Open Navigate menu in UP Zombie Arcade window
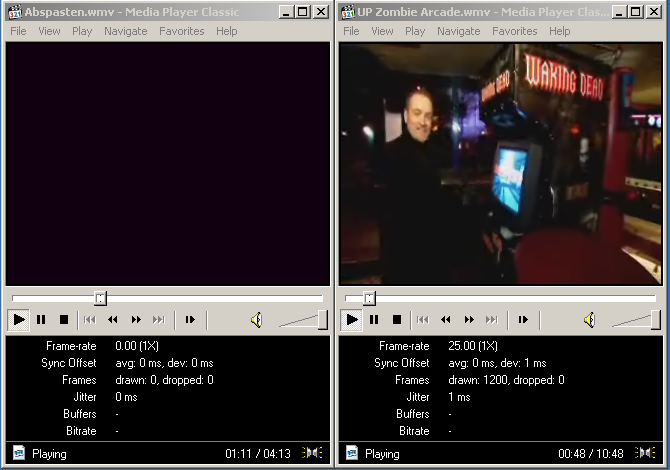Image resolution: width=670 pixels, height=470 pixels. click(458, 31)
